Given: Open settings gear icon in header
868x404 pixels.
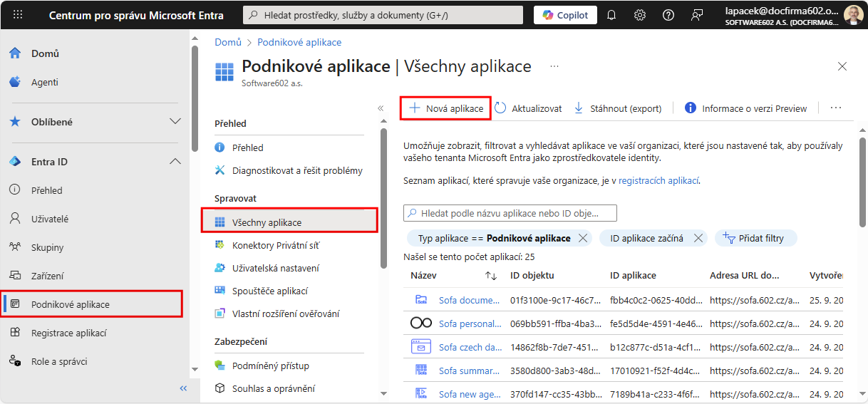Looking at the screenshot, I should tap(640, 15).
